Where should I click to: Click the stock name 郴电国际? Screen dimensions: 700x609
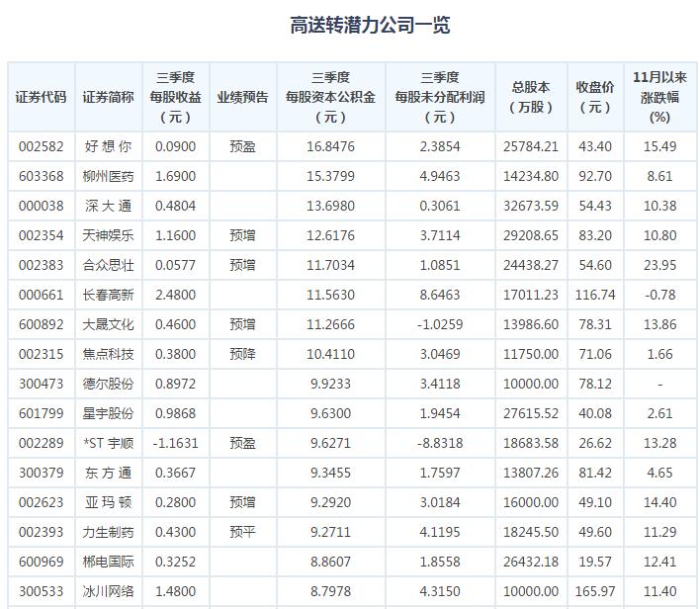(108, 562)
